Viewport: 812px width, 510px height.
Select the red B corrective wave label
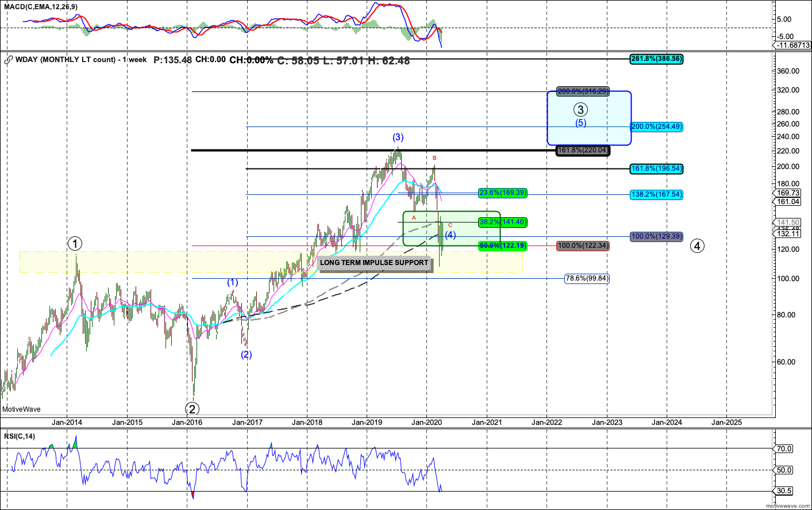click(434, 158)
